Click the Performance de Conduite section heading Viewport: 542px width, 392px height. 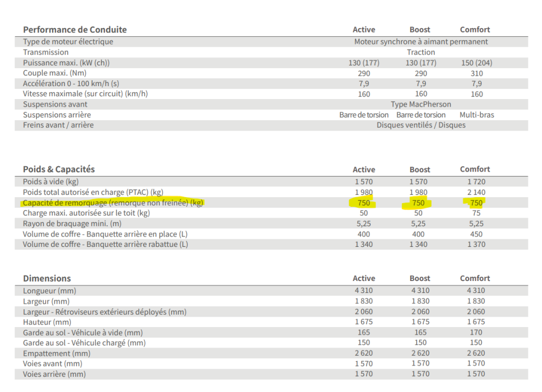tap(75, 30)
